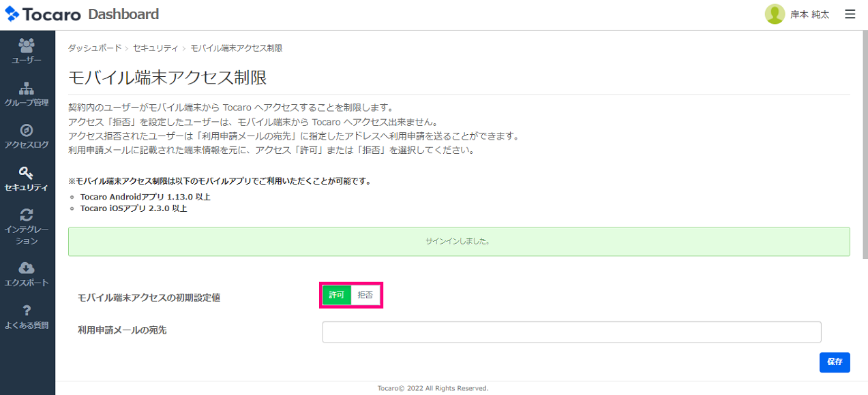This screenshot has height=395, width=868.
Task: Click the Tocaro© 2022 All Rights Reserved footer
Action: [x=433, y=388]
